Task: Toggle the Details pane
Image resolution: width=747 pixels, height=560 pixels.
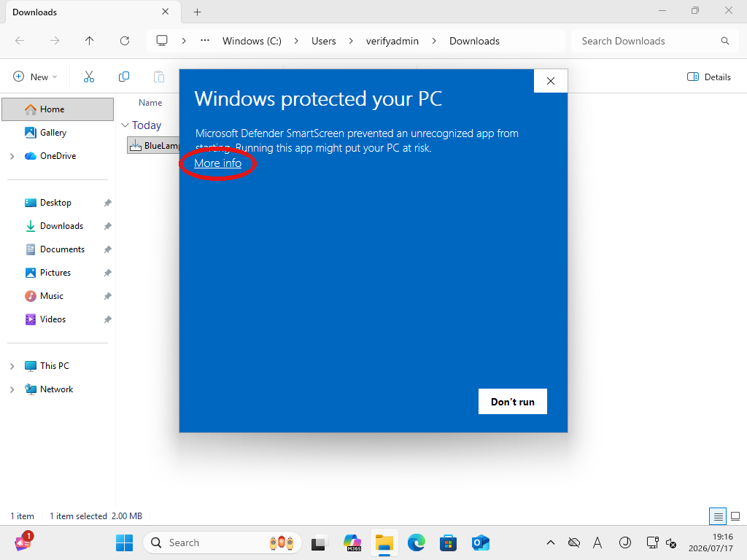Action: pos(709,77)
